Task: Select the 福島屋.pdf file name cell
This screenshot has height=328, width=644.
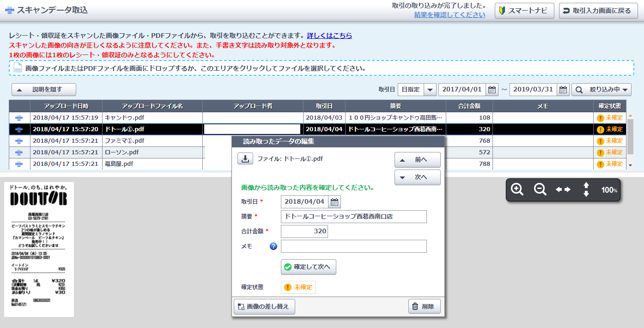Action: [152, 164]
